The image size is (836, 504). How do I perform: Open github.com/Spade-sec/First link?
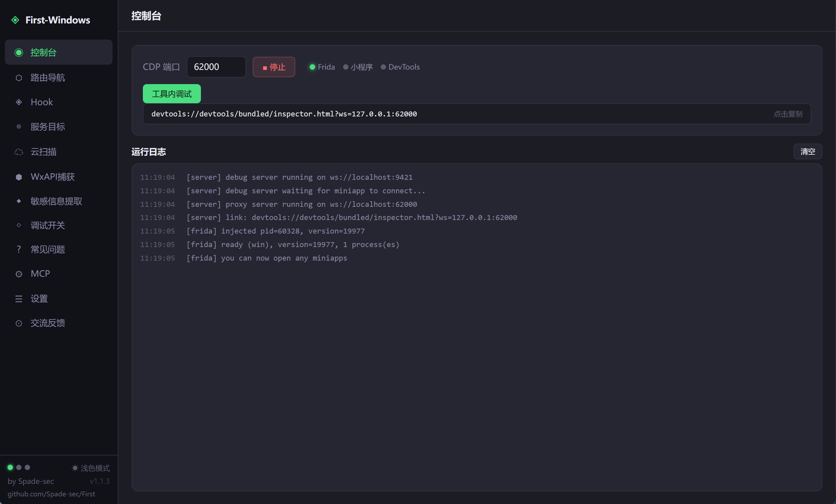51,494
